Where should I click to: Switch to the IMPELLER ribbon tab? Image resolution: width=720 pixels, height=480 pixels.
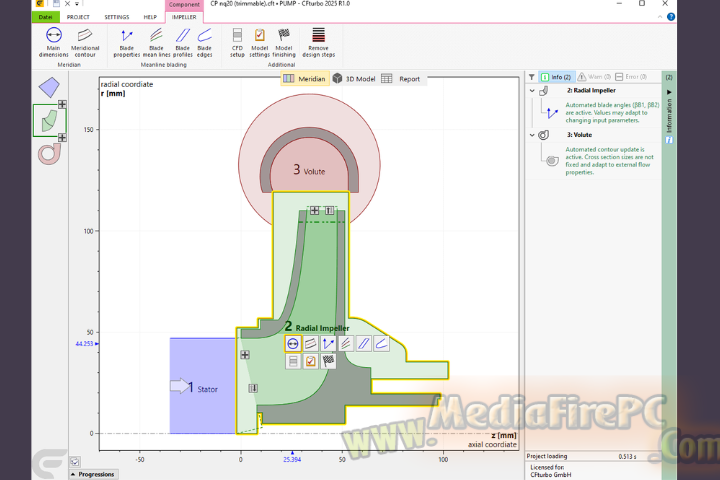tap(184, 17)
